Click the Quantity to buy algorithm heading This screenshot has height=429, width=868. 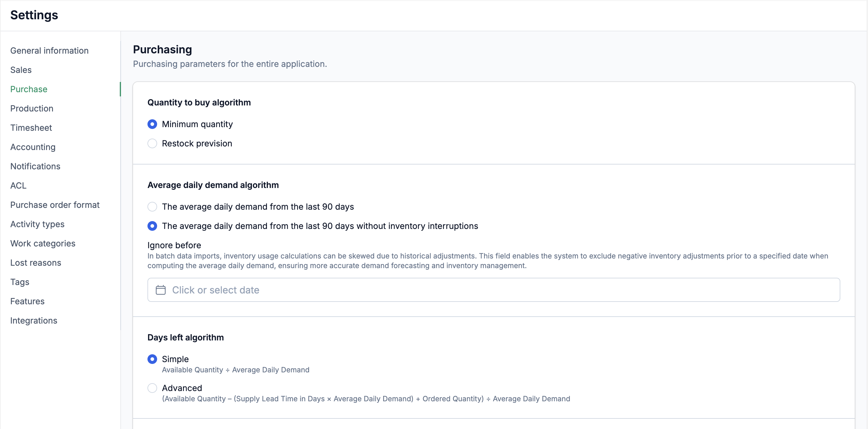point(199,102)
